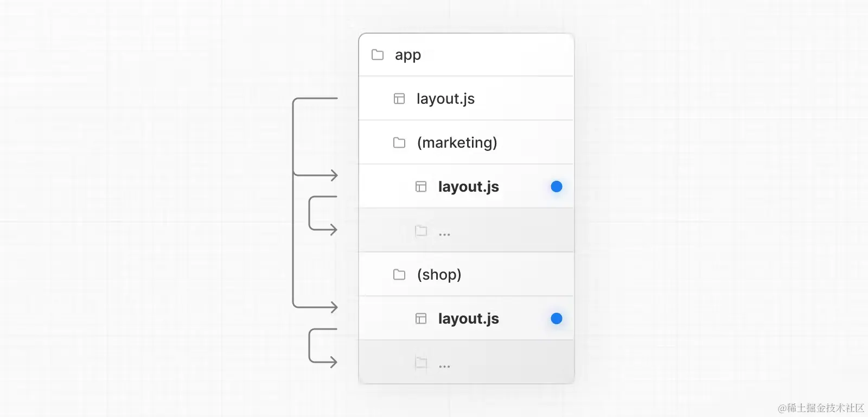Select the root layout.js file name
This screenshot has height=417, width=868.
click(x=445, y=99)
